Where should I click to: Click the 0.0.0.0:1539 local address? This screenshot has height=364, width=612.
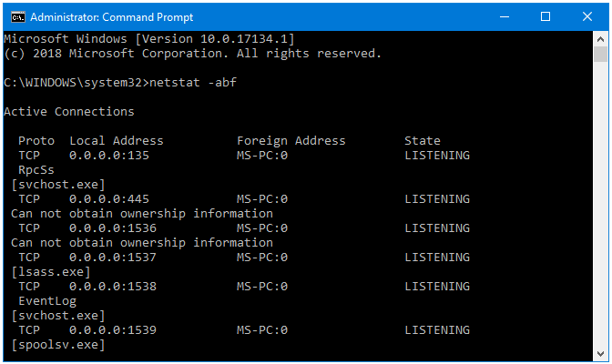113,330
